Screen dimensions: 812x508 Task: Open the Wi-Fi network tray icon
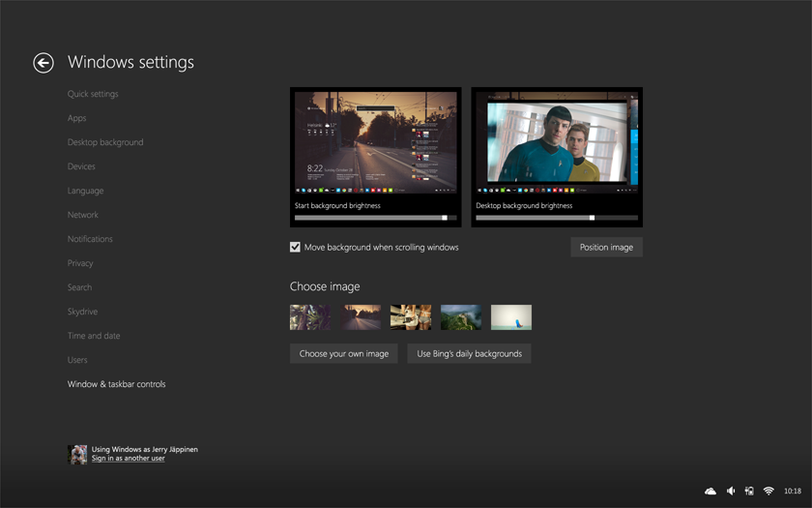[x=768, y=491]
